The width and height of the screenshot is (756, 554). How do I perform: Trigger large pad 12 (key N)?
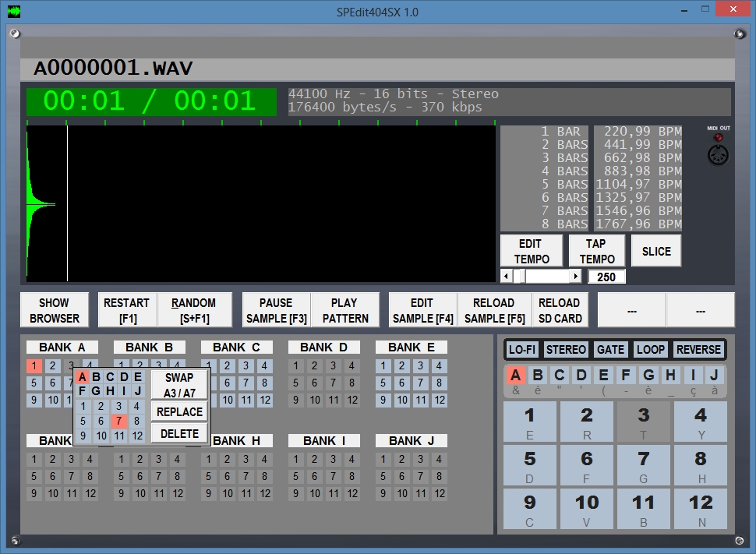point(701,509)
